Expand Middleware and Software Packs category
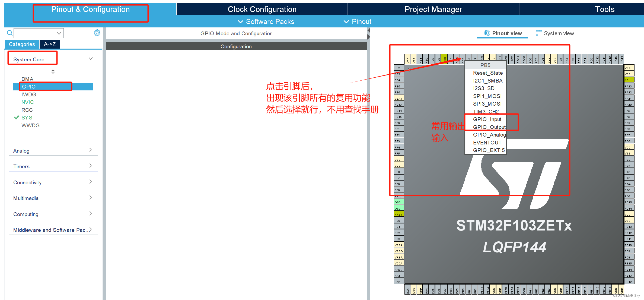The image size is (644, 300). [x=91, y=229]
